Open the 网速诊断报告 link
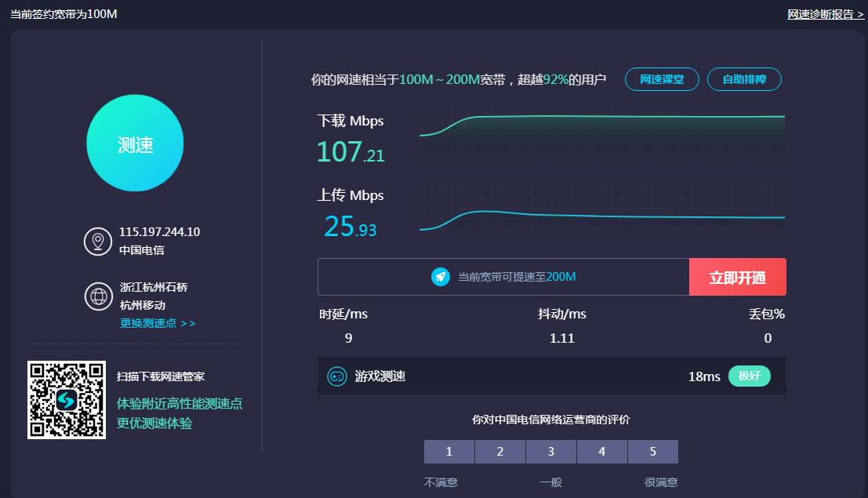Viewport: 868px width, 498px height. click(x=826, y=14)
